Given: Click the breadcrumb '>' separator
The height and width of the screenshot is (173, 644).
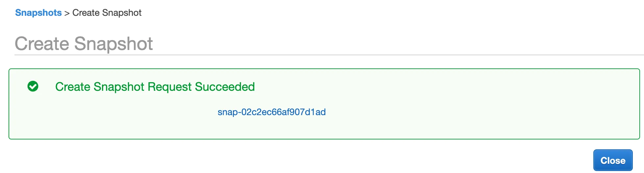Looking at the screenshot, I should (67, 13).
